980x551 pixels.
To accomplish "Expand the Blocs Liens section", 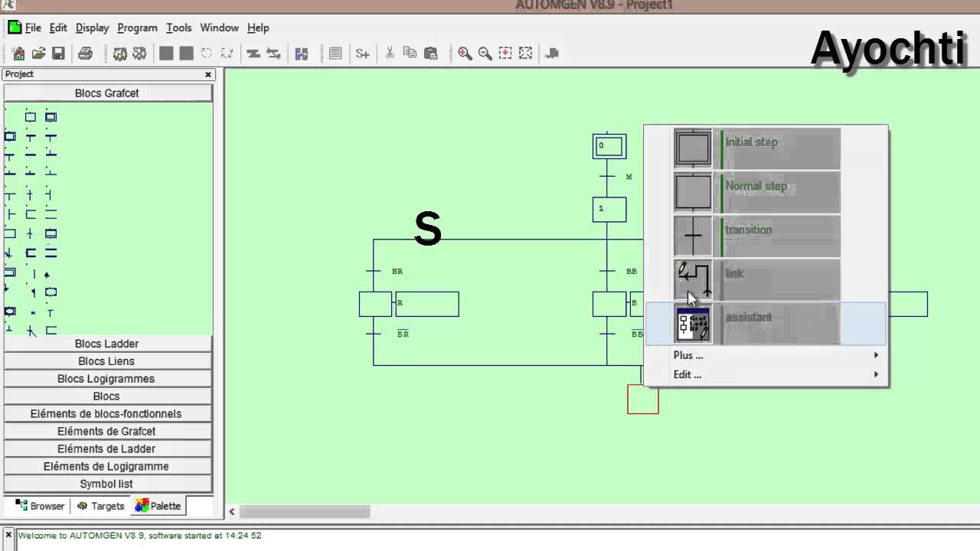I will [107, 361].
